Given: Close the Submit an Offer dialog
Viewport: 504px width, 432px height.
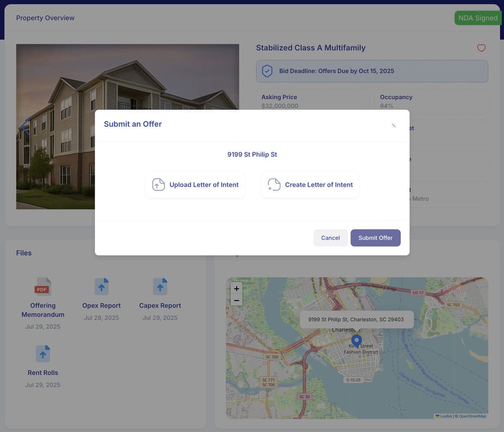Looking at the screenshot, I should click(x=394, y=126).
